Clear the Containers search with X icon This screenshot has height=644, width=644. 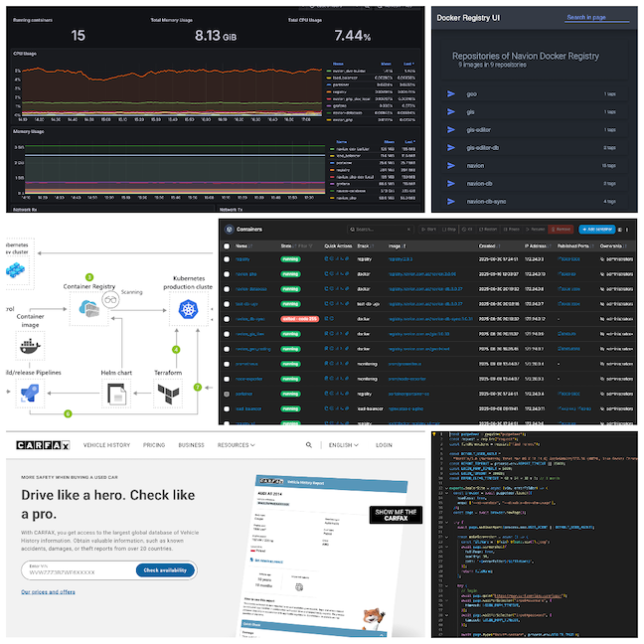point(408,230)
